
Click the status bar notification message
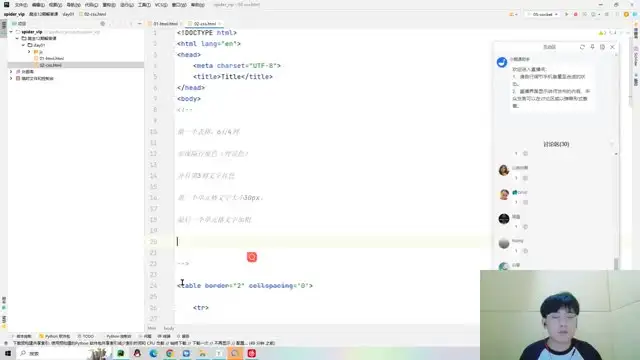point(143,343)
